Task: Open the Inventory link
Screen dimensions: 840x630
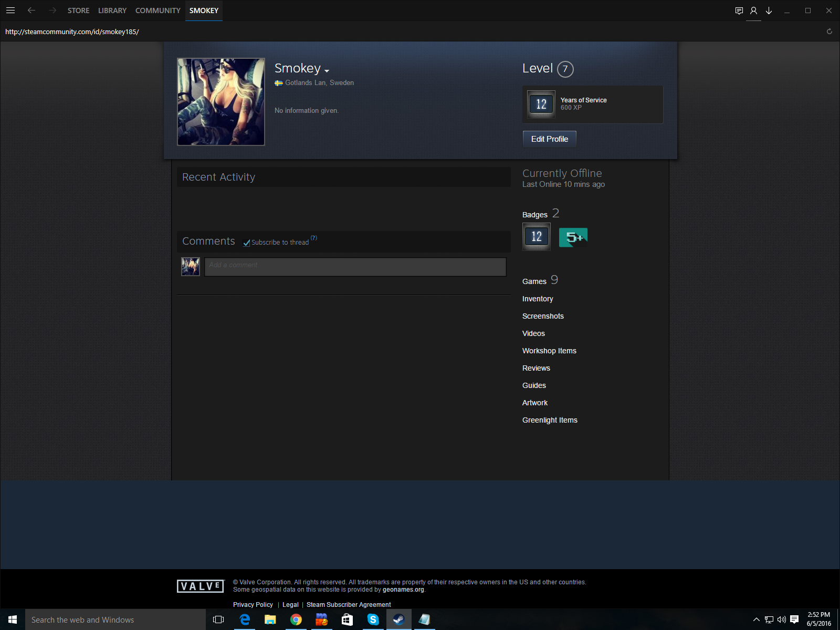Action: [x=538, y=299]
